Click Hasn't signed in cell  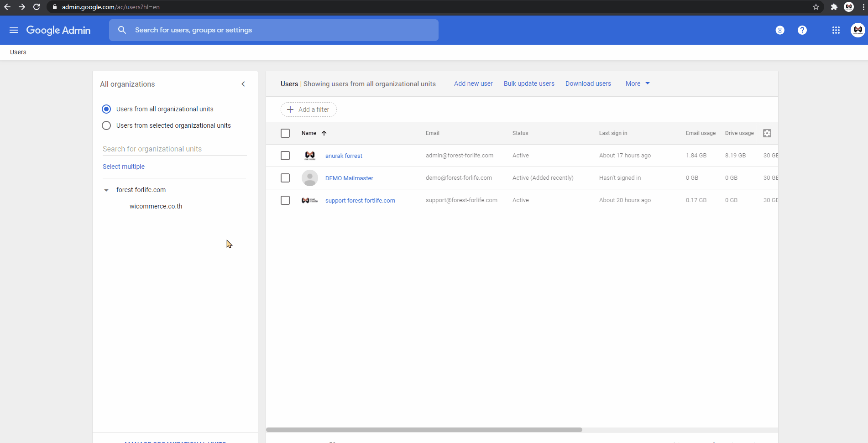[x=620, y=178]
